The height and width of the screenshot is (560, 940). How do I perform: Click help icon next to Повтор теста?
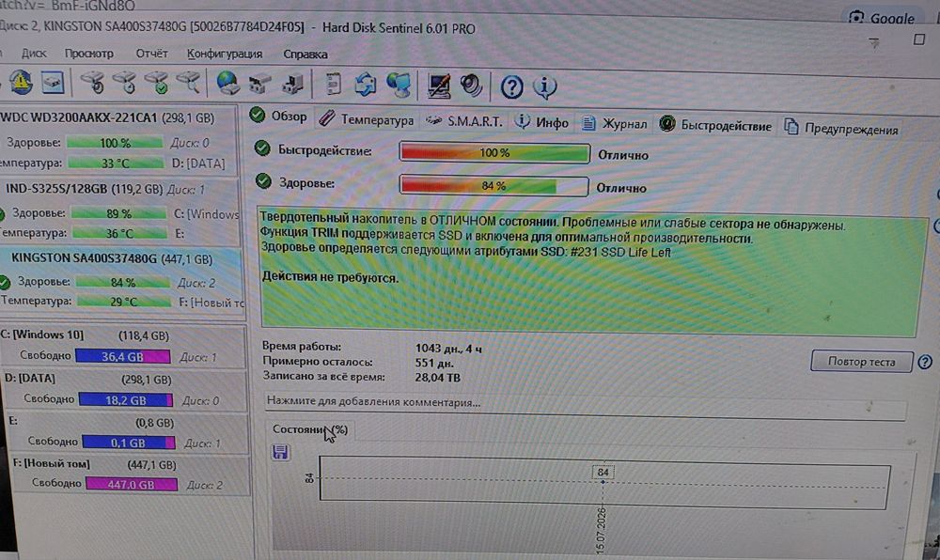[x=924, y=362]
